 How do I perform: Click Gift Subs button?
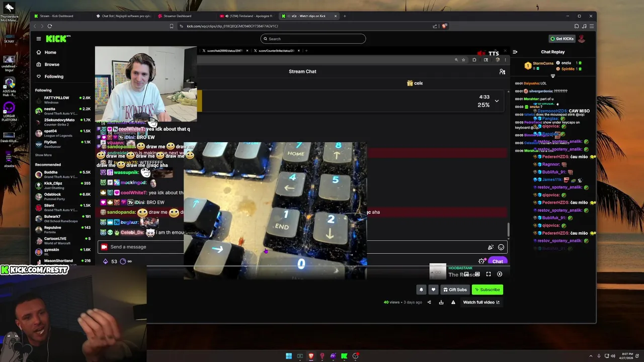[455, 290]
